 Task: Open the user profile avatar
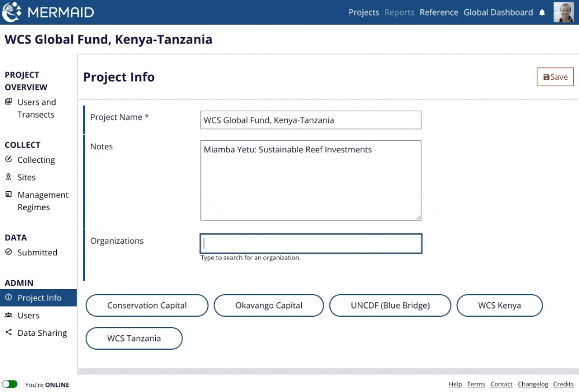click(x=563, y=12)
